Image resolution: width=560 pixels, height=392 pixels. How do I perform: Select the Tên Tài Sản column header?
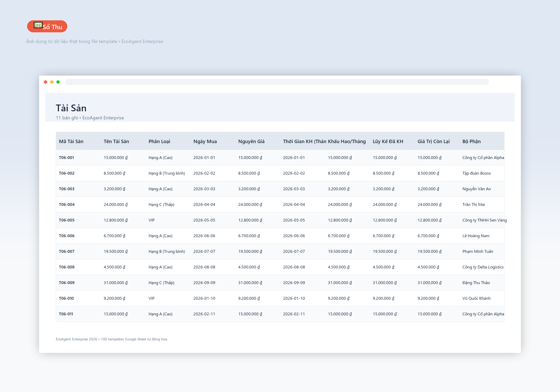pyautogui.click(x=116, y=141)
